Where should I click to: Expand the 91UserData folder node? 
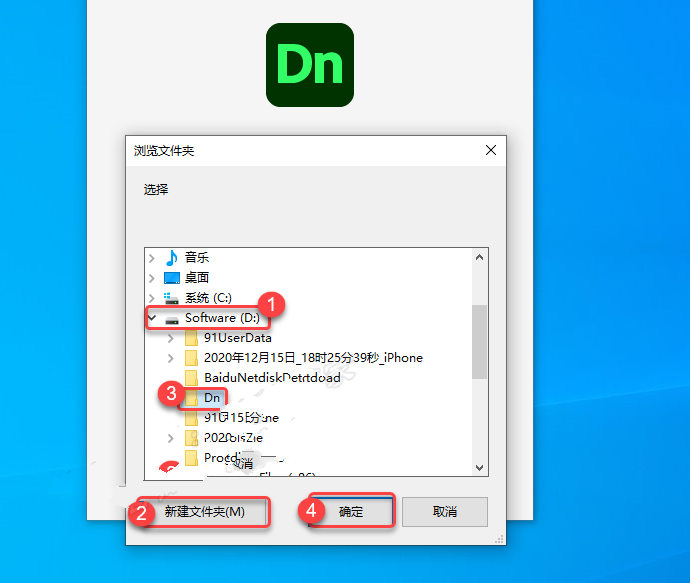171,338
